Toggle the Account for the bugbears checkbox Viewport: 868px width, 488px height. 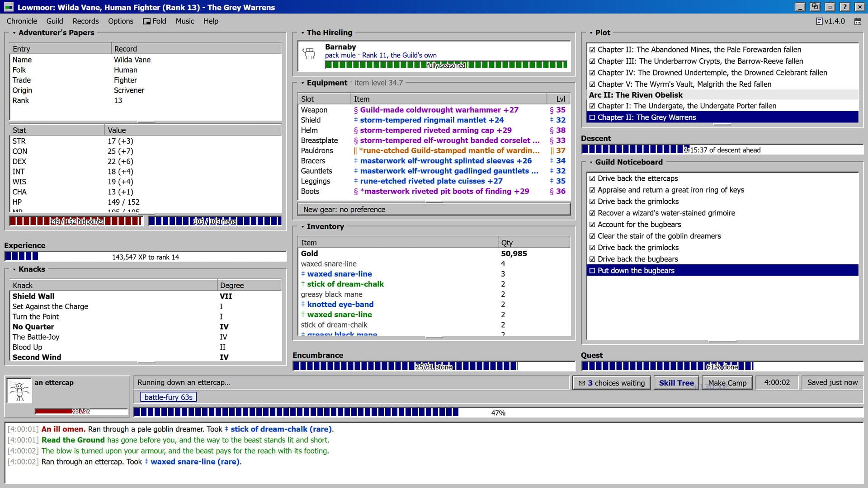[x=592, y=225]
